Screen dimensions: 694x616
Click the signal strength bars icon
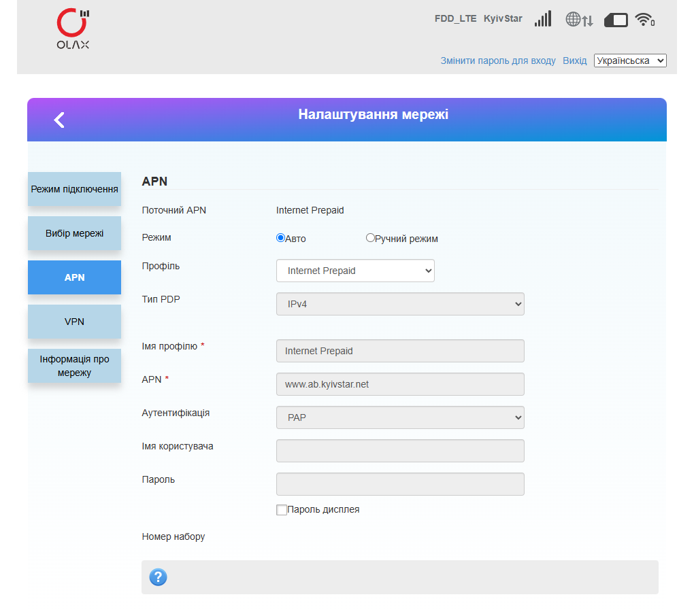tap(543, 19)
